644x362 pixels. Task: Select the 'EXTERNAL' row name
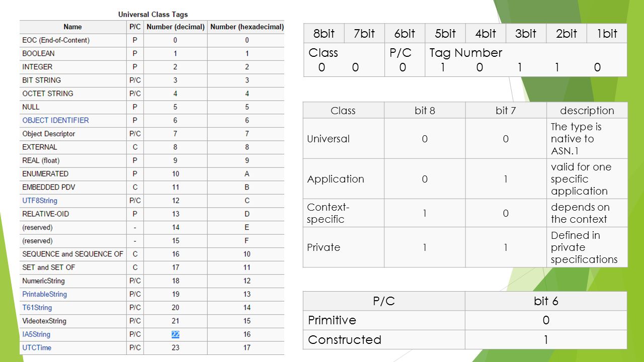click(40, 147)
